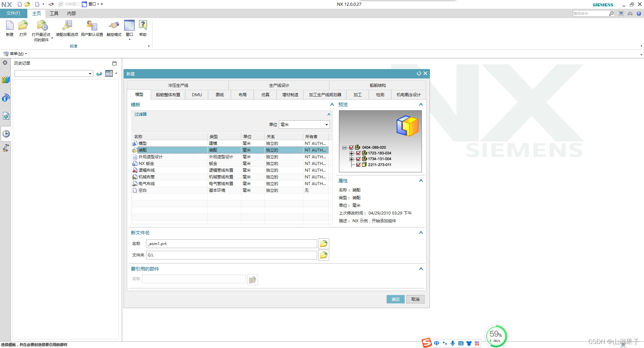
Task: Select the DMU tab
Action: 197,95
